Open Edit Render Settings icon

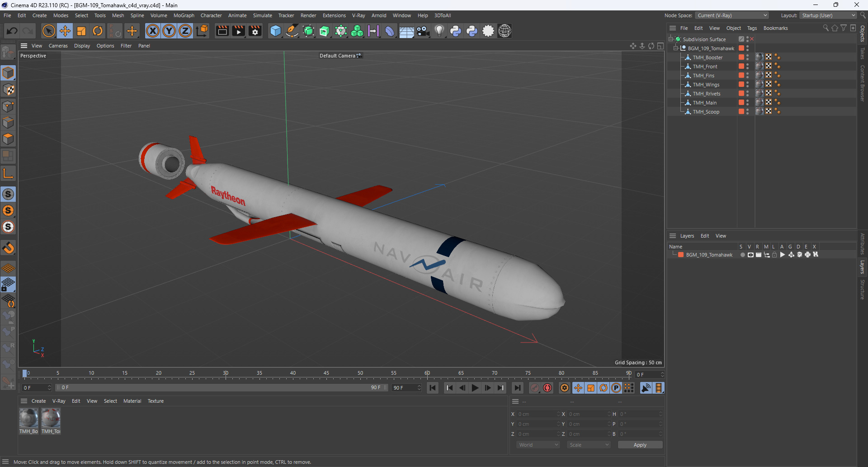[255, 31]
